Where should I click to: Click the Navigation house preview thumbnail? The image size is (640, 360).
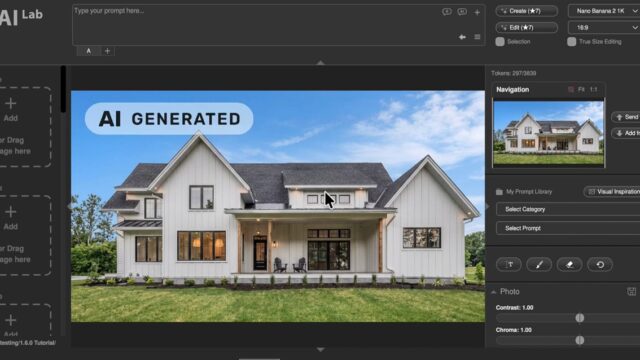click(548, 133)
